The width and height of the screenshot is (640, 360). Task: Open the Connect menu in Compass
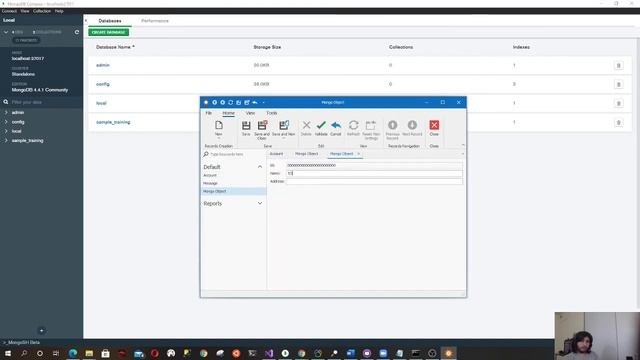pos(9,11)
